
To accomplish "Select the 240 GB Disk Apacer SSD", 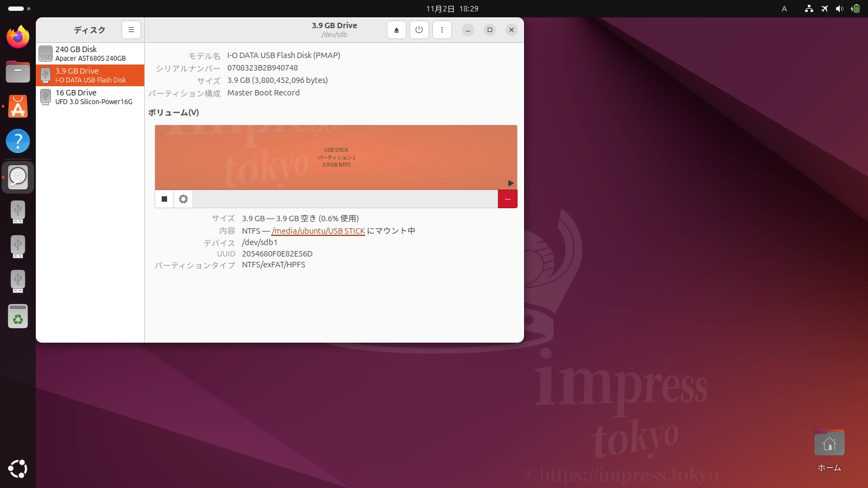I will pyautogui.click(x=90, y=54).
